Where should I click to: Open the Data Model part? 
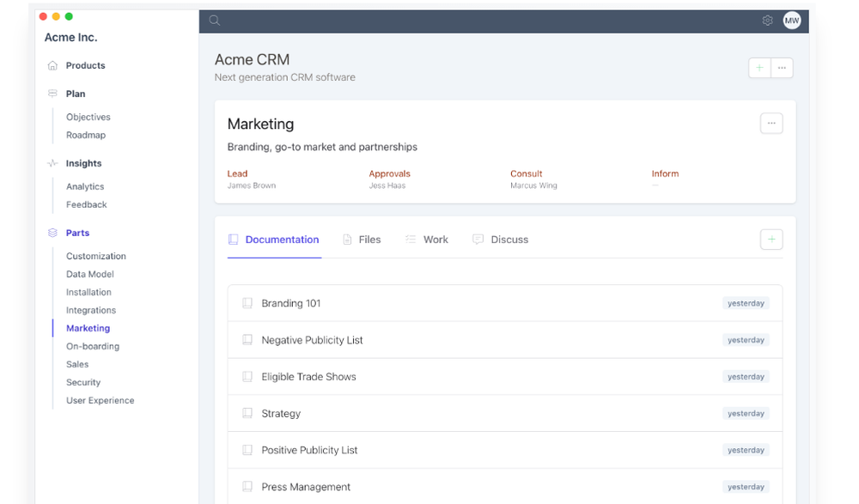(90, 274)
